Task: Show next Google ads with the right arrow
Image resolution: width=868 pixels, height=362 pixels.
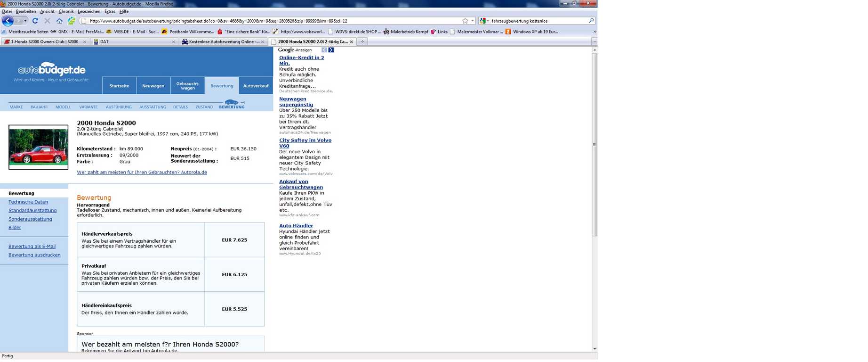Action: tap(331, 50)
